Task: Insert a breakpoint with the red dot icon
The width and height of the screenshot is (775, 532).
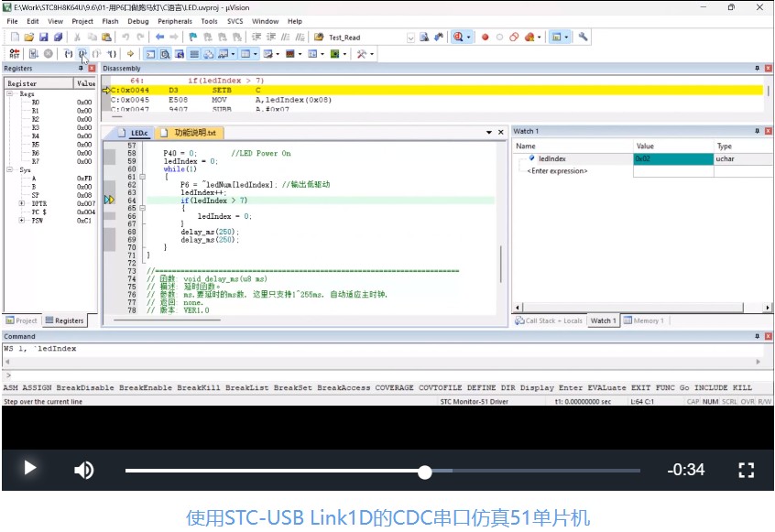Action: pos(485,37)
